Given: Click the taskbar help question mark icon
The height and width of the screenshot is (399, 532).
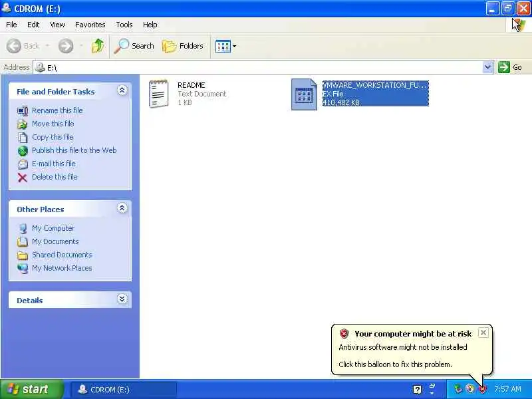Looking at the screenshot, I should [418, 390].
